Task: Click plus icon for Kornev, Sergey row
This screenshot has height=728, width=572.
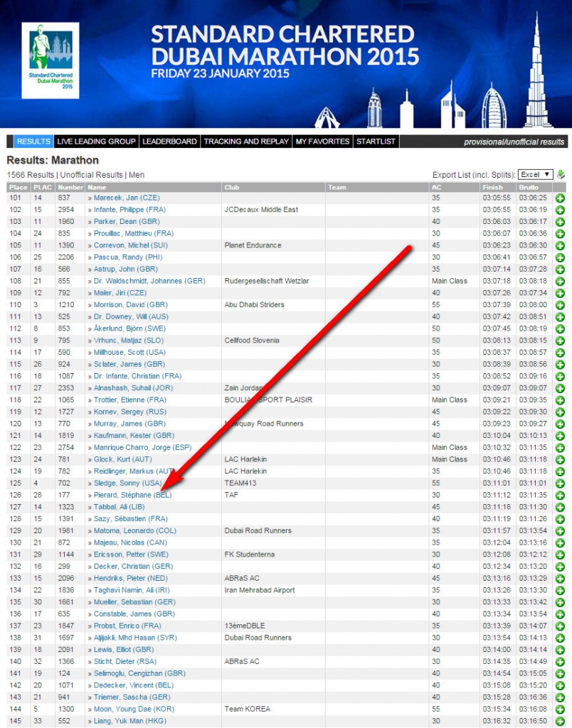Action: click(x=560, y=412)
